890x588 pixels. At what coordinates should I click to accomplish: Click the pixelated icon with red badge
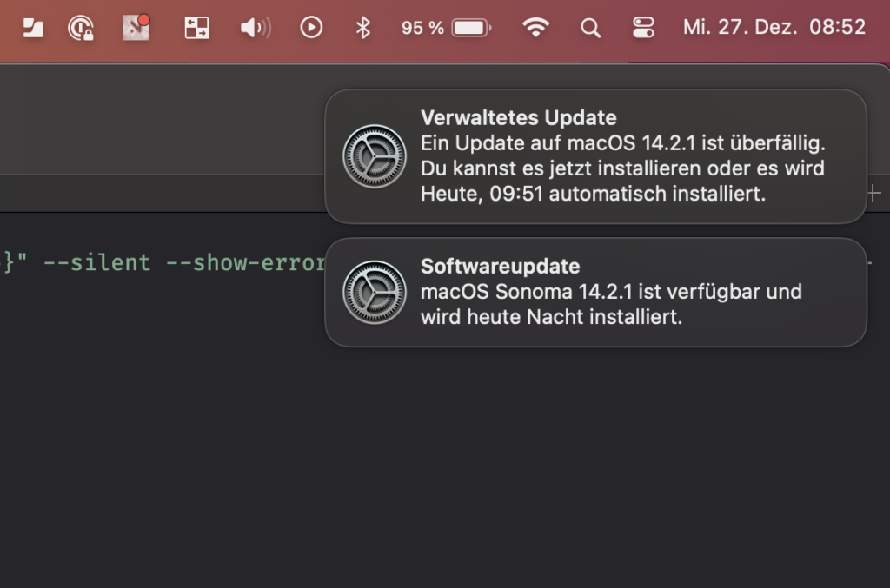tap(136, 27)
